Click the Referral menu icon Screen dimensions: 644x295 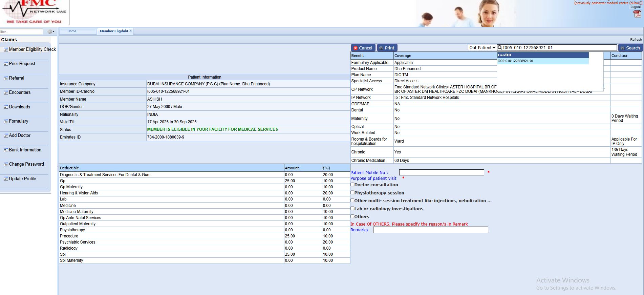point(6,78)
